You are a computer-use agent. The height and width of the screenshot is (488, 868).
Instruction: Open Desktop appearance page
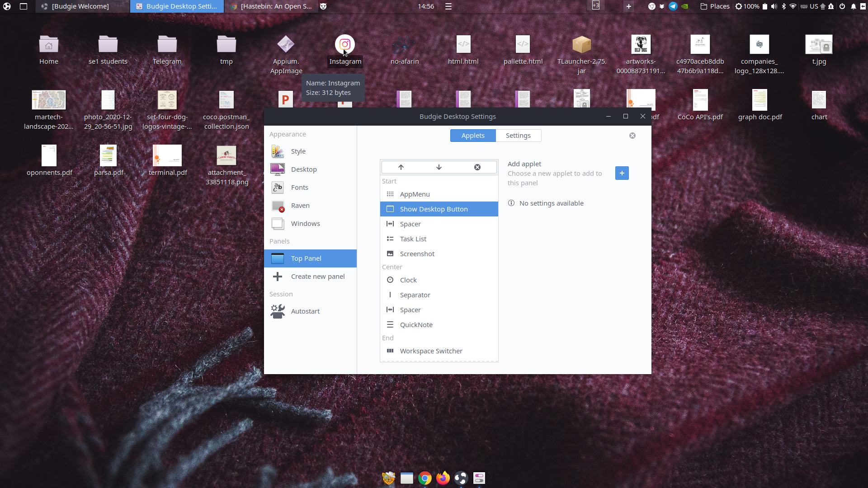click(x=310, y=169)
